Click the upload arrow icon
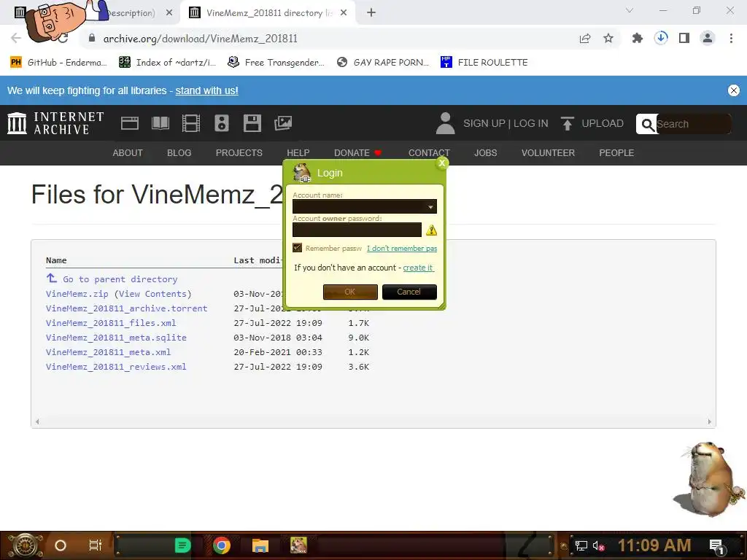This screenshot has height=560, width=747. click(x=567, y=124)
